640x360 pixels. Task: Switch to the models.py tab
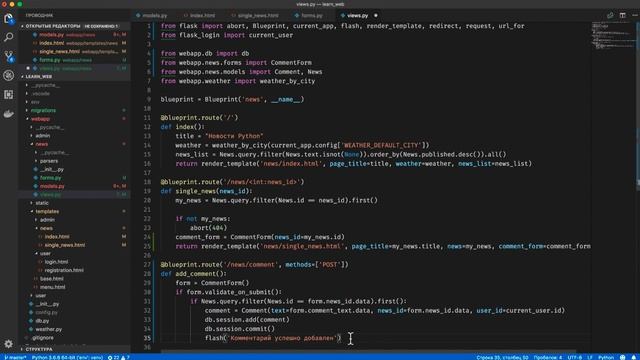(152, 16)
